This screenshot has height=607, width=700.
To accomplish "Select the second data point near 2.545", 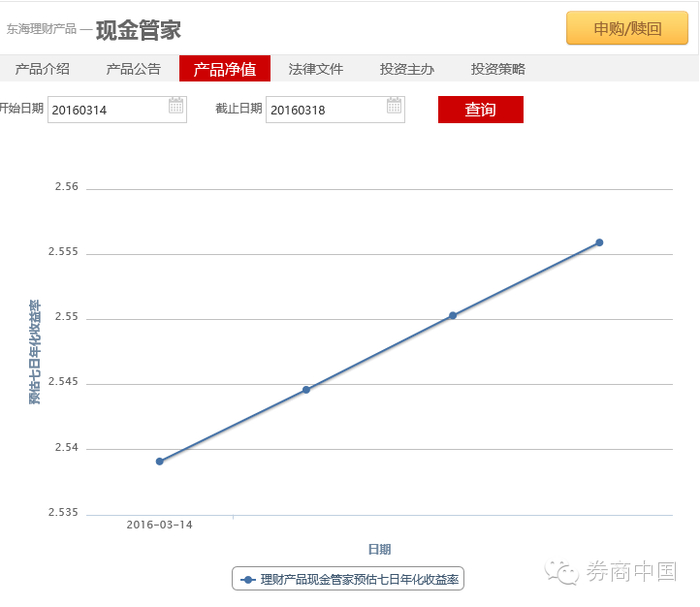I will [x=306, y=390].
